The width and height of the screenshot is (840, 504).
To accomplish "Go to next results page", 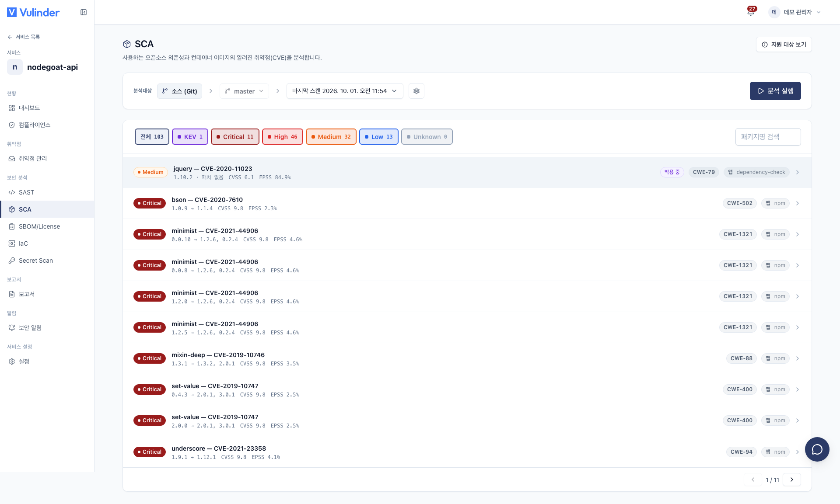I will pos(792,480).
